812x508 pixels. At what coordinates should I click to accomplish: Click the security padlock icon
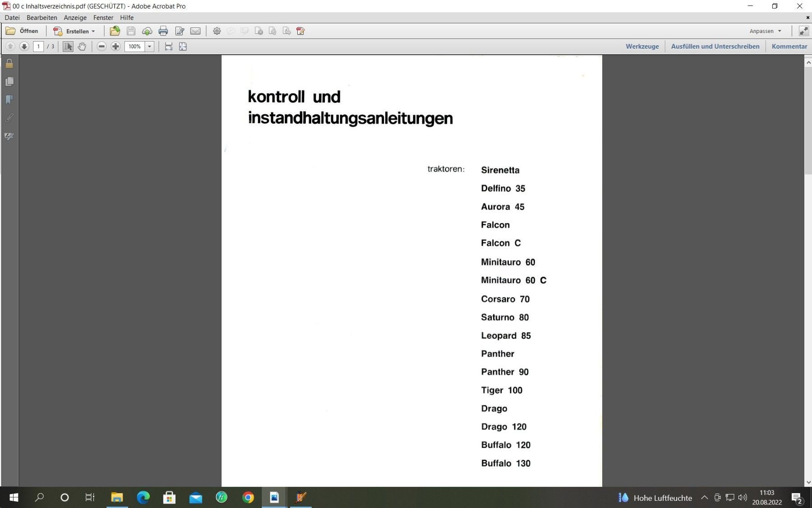[x=9, y=64]
